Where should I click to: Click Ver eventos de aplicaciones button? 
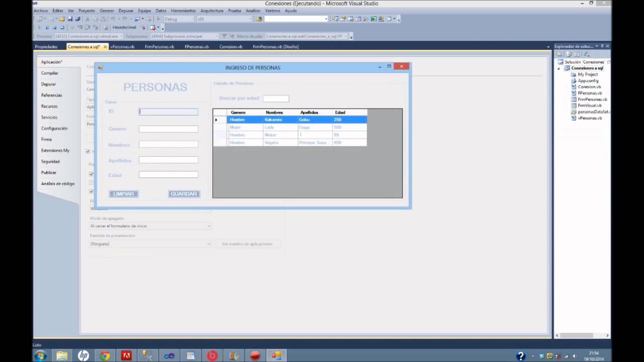click(248, 244)
